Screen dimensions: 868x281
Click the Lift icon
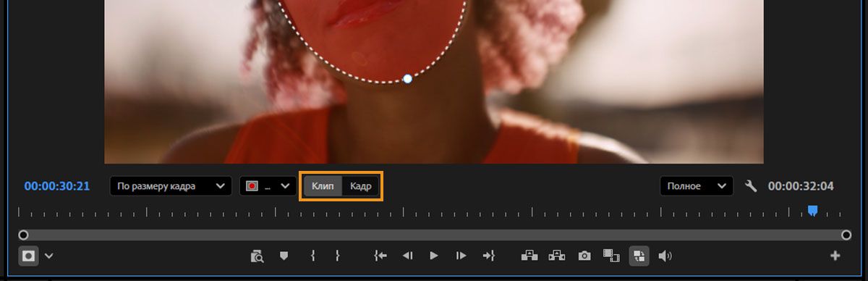pyautogui.click(x=530, y=255)
